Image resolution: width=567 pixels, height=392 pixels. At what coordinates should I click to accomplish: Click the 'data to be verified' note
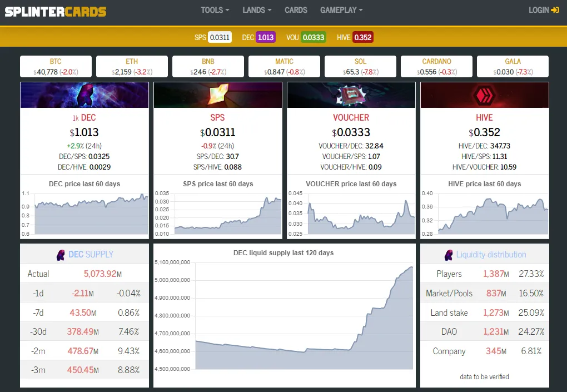[x=484, y=377]
